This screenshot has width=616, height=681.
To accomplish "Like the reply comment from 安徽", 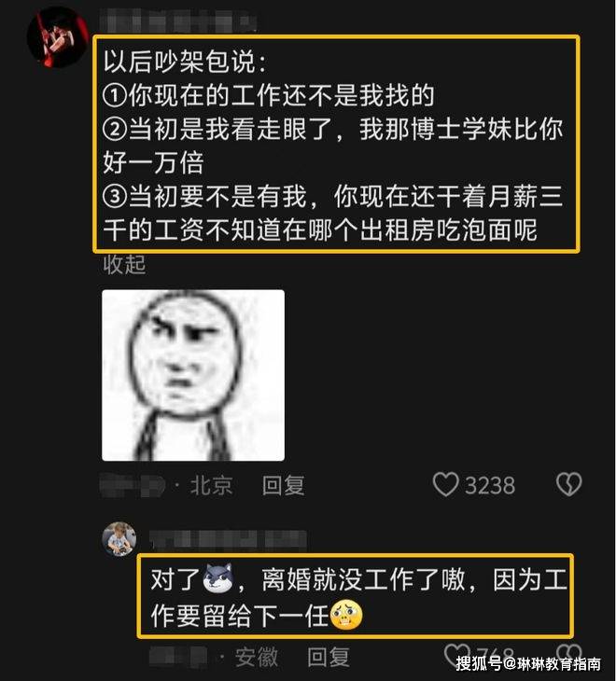I will (x=456, y=655).
